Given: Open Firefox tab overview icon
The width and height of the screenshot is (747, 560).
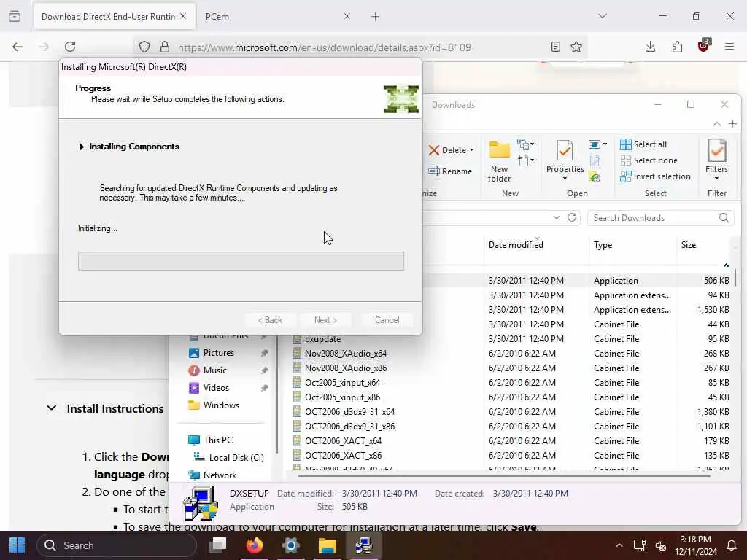Looking at the screenshot, I should coord(15,16).
